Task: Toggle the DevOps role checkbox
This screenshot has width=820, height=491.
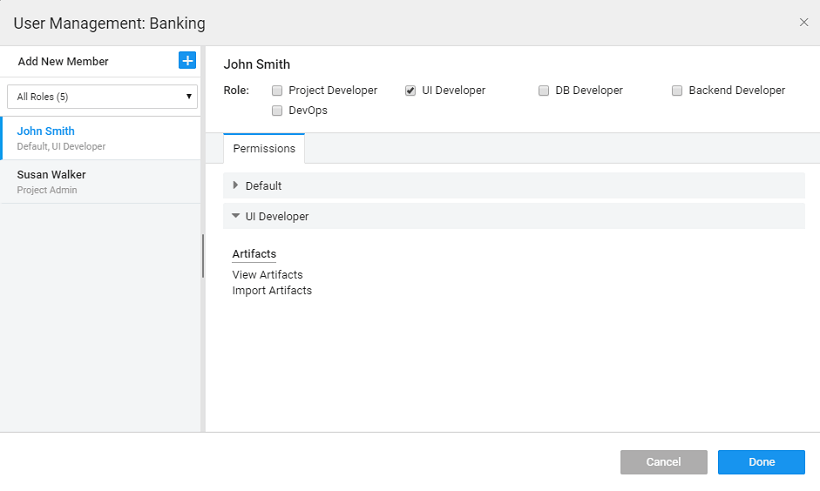Action: (x=277, y=110)
